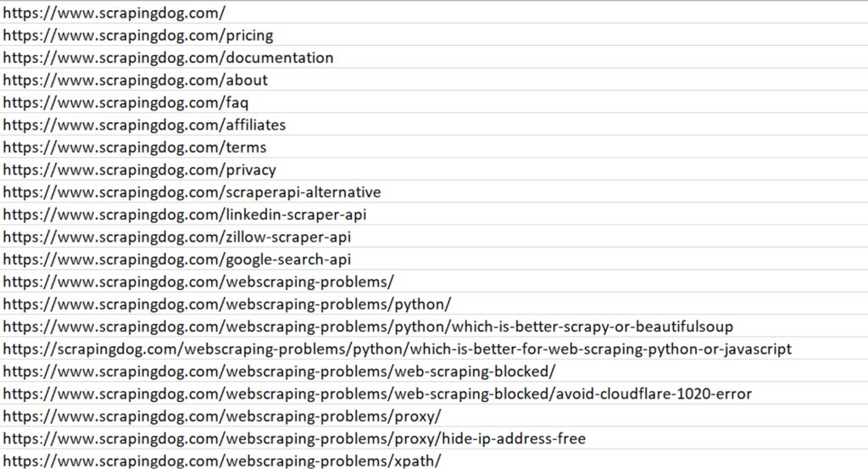This screenshot has height=469, width=868.
Task: Click the scraperapi-alternative URL
Action: (x=192, y=193)
